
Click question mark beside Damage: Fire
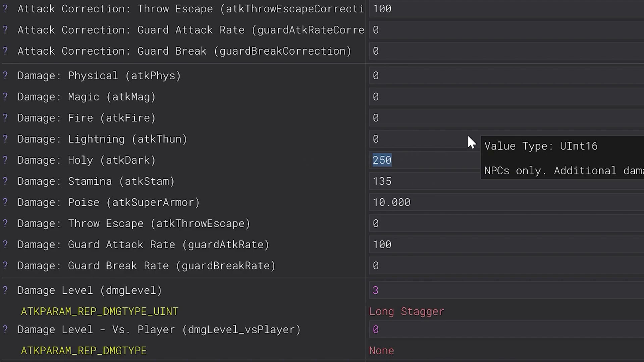5,118
